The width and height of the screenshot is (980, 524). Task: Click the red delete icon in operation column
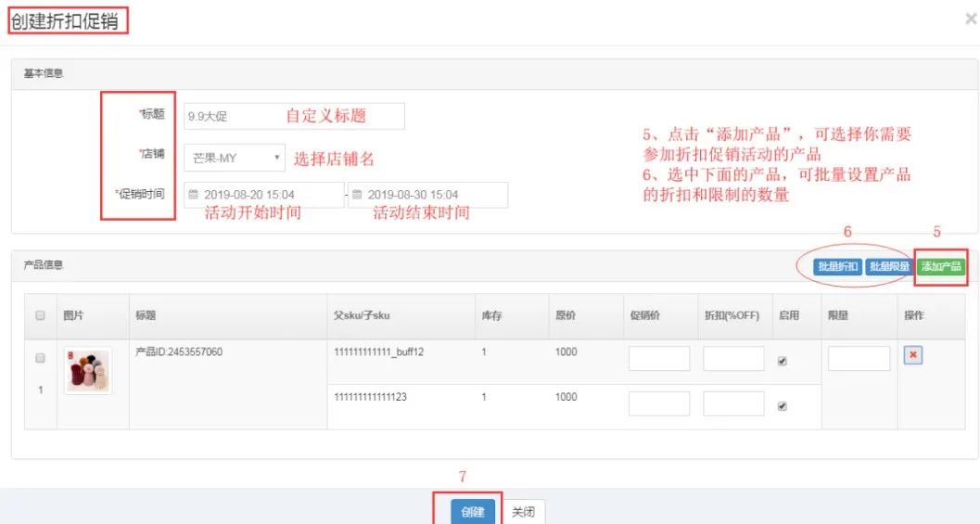pyautogui.click(x=912, y=357)
